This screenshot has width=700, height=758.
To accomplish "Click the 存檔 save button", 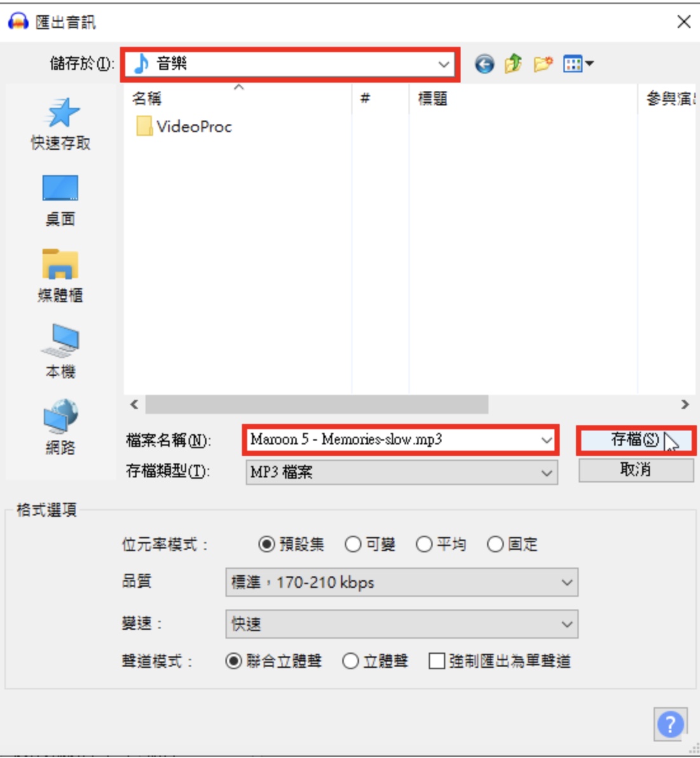I will coord(636,439).
